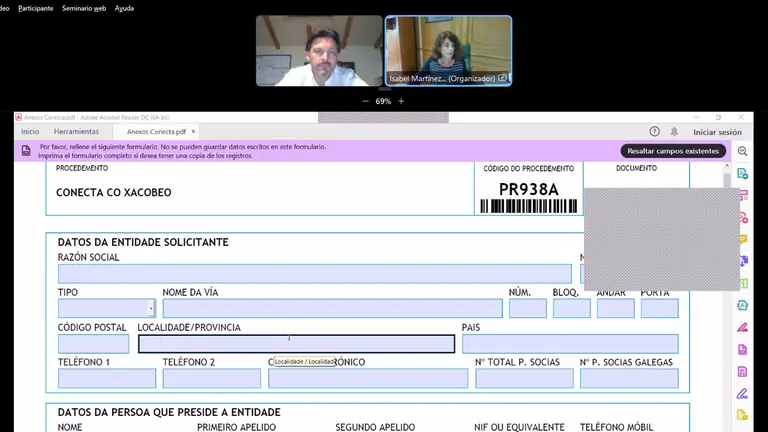Open the Ayuda menu
This screenshot has width=768, height=432.
[124, 8]
